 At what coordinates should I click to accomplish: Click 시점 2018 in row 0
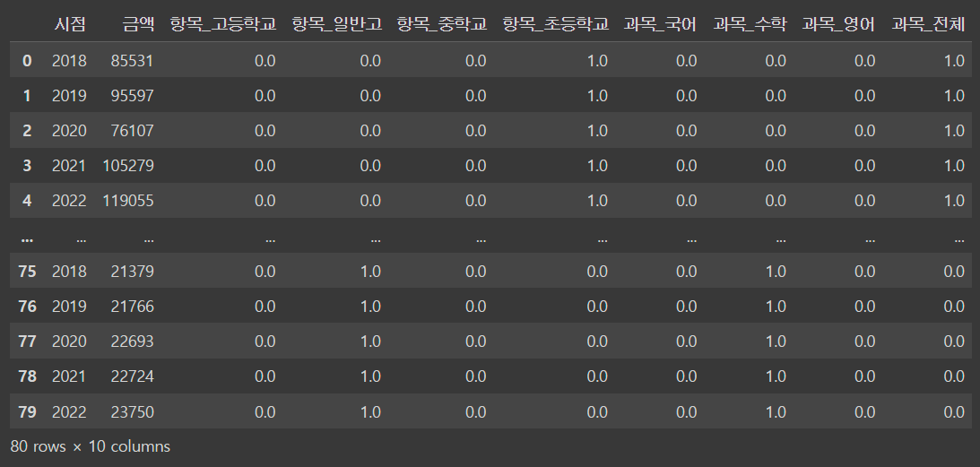[x=69, y=61]
